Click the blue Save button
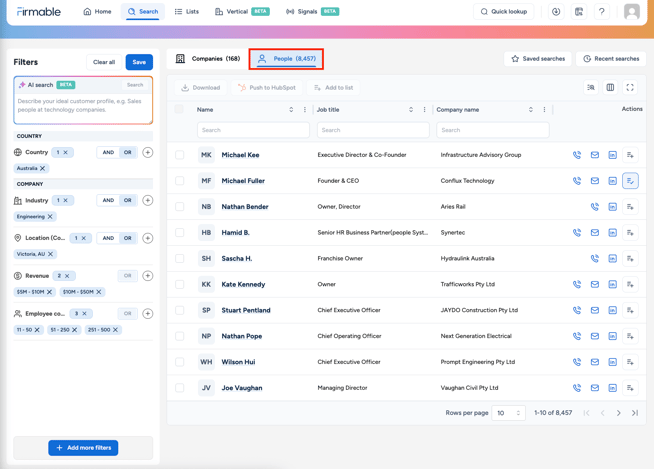The width and height of the screenshot is (654, 469). click(x=139, y=62)
